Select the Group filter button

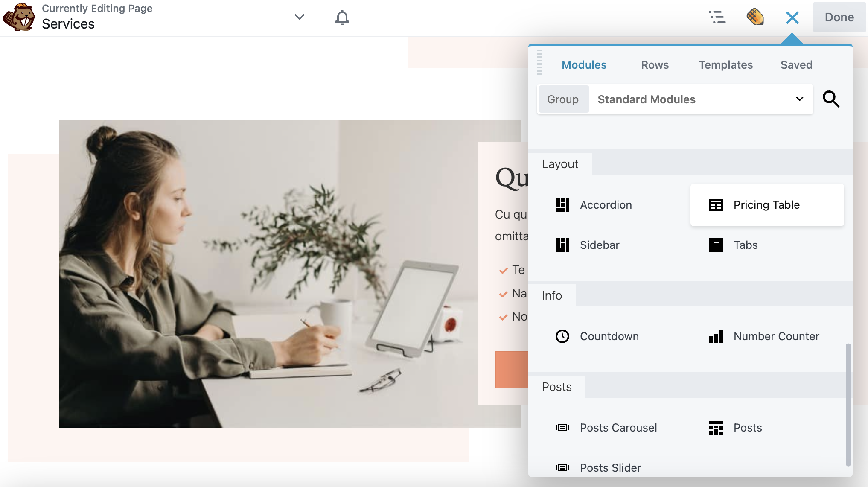[x=563, y=99]
